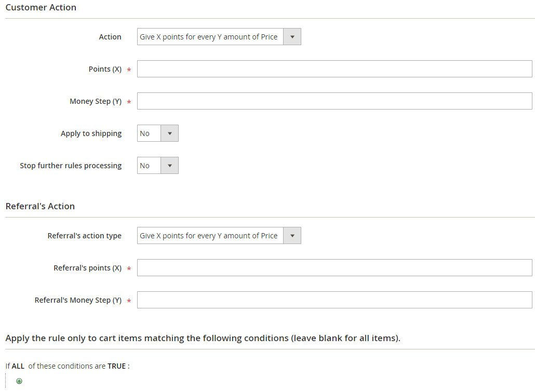
Task: Open the Referral's action type dropdown
Action: 219,236
